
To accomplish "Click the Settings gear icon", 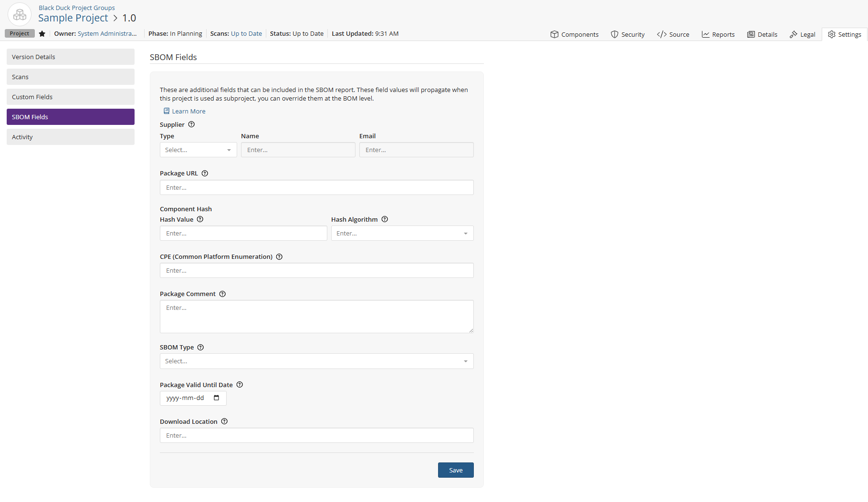I will coord(832,34).
